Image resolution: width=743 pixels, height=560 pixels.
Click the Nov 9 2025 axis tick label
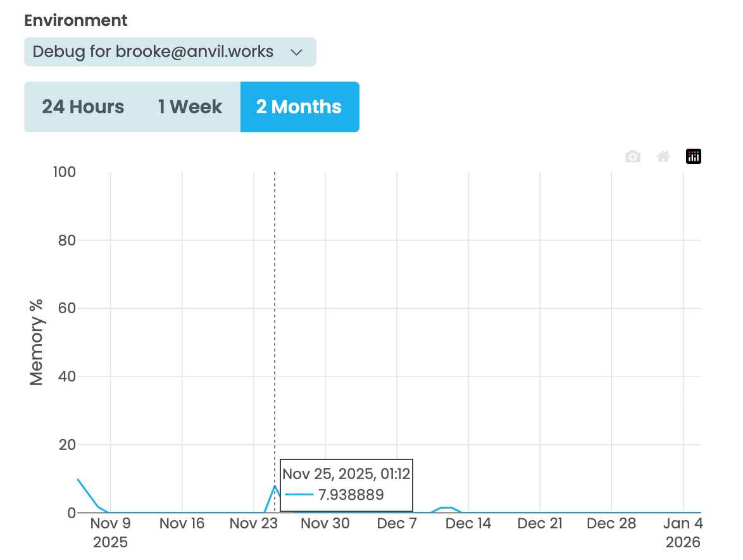[x=110, y=532]
